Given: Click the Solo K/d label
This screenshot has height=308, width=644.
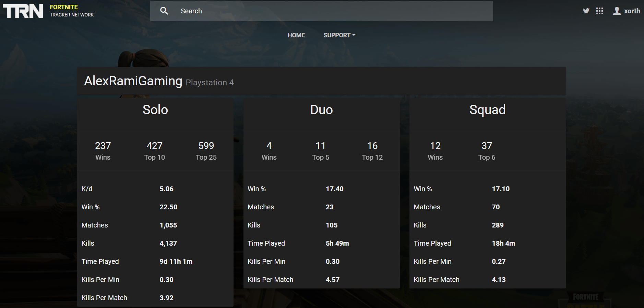Looking at the screenshot, I should tap(87, 189).
